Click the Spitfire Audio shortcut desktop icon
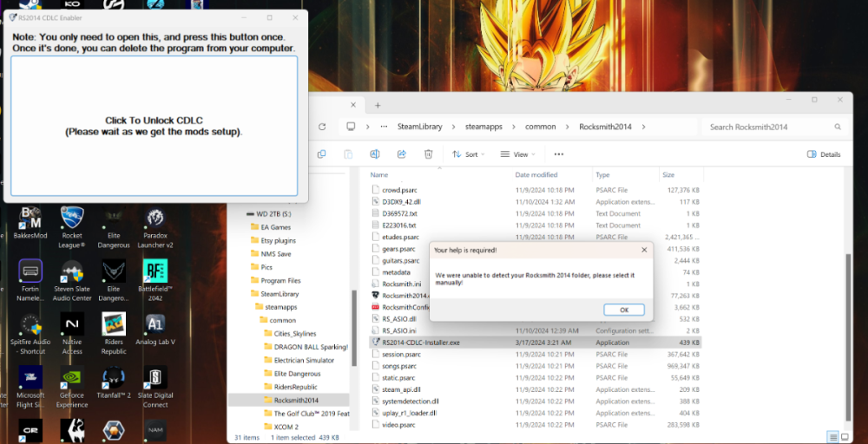Image resolution: width=868 pixels, height=444 pixels. pyautogui.click(x=30, y=333)
